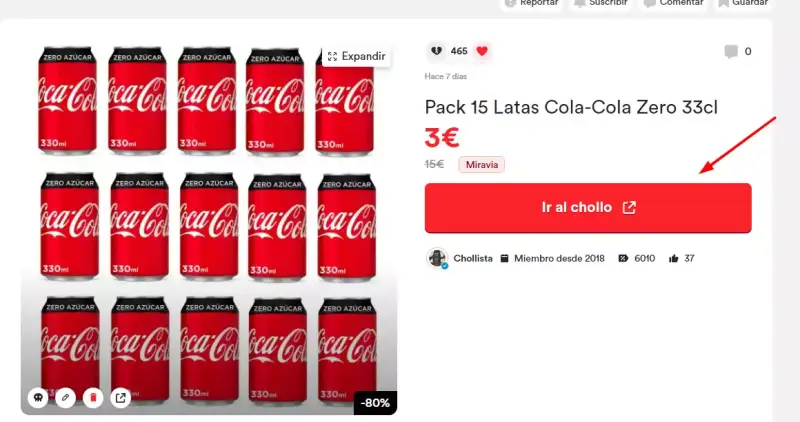800x422 pixels.
Task: Click the skull icon on the image
Action: [x=38, y=398]
